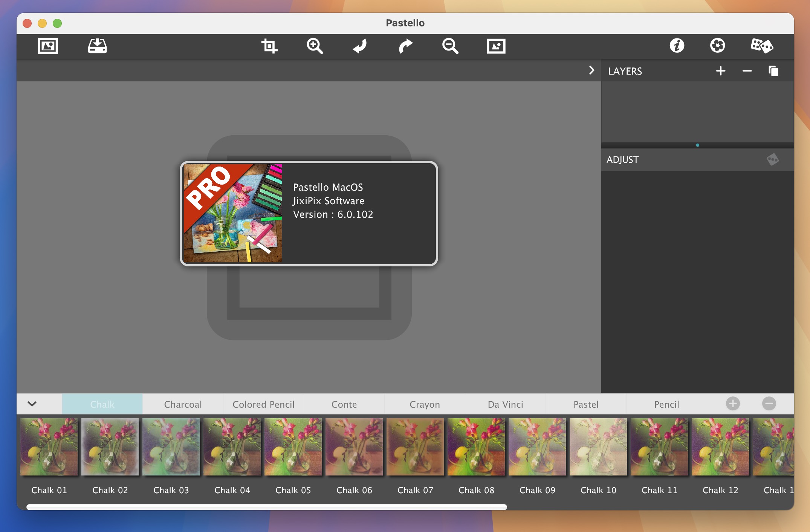Image resolution: width=810 pixels, height=532 pixels.
Task: Apply the Chalk 10 preset thumbnail
Action: point(598,446)
